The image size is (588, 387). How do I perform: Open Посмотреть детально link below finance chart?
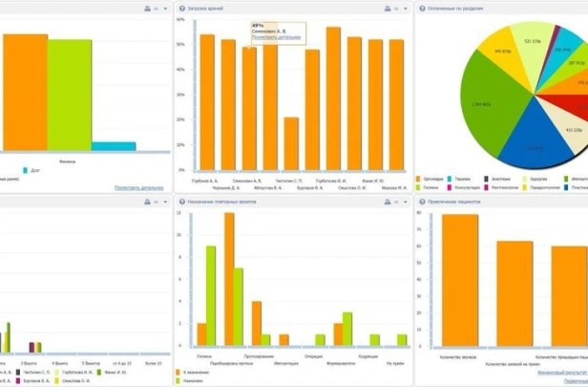[138, 187]
